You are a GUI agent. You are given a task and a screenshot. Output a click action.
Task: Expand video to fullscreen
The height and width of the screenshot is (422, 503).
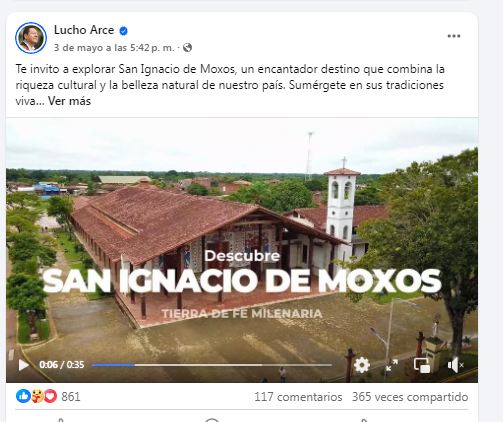(392, 365)
